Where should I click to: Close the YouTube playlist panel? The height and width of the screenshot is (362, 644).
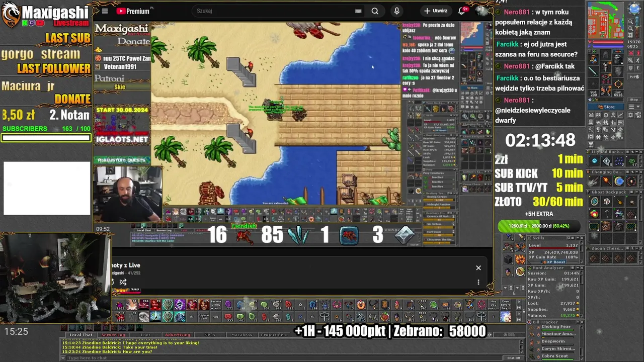(478, 268)
